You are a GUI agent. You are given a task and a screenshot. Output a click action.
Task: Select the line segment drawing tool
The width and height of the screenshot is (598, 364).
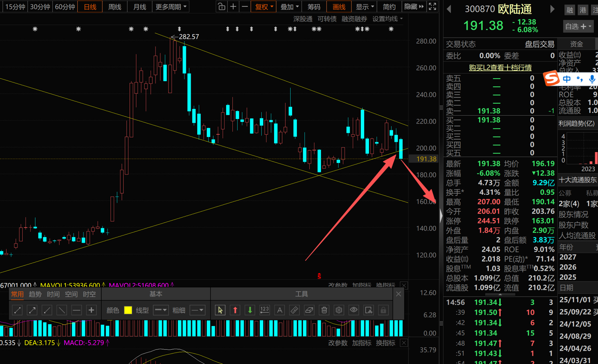click(x=17, y=310)
